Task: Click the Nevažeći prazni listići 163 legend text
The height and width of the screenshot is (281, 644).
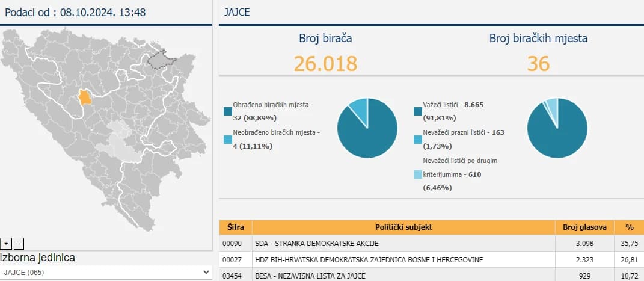Action: pos(464,139)
